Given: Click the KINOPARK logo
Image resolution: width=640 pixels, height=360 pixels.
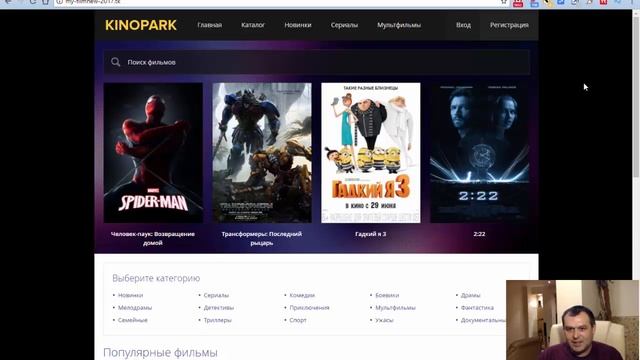Looking at the screenshot, I should pyautogui.click(x=141, y=25).
